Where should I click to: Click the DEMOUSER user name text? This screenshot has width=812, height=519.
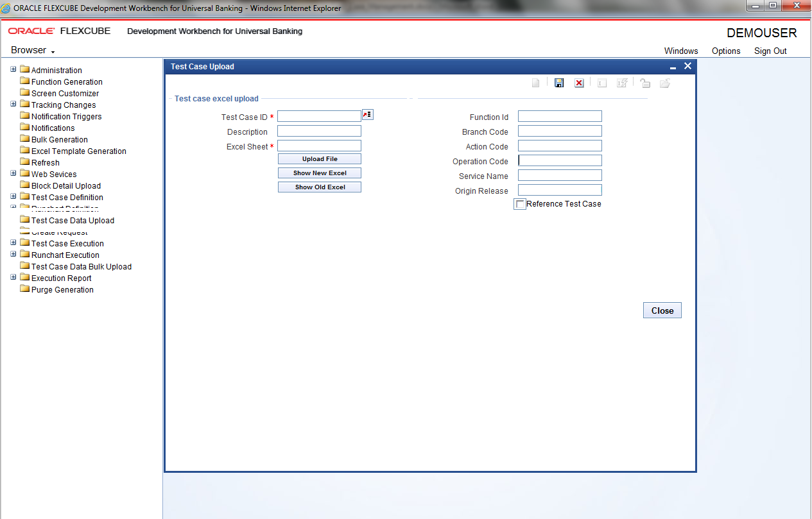tap(762, 33)
